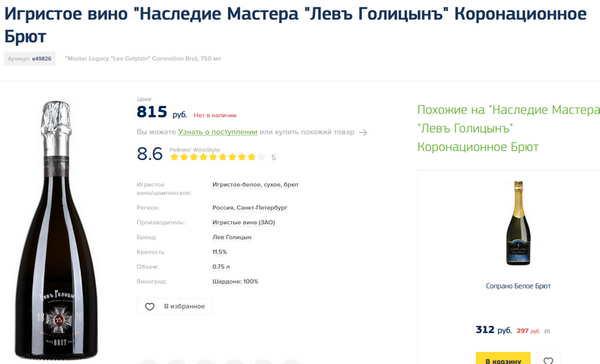Click the last gray rating star
Image resolution: width=600 pixels, height=364 pixels.
pyautogui.click(x=261, y=157)
